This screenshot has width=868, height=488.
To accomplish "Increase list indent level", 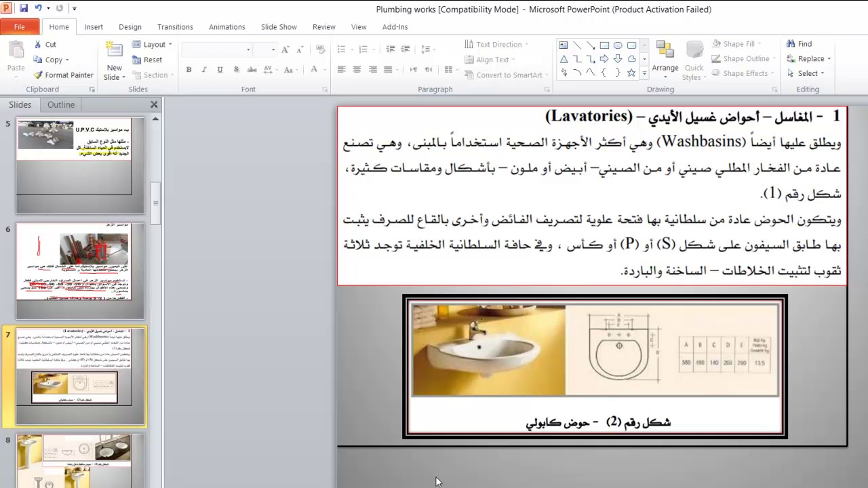I will coord(406,49).
